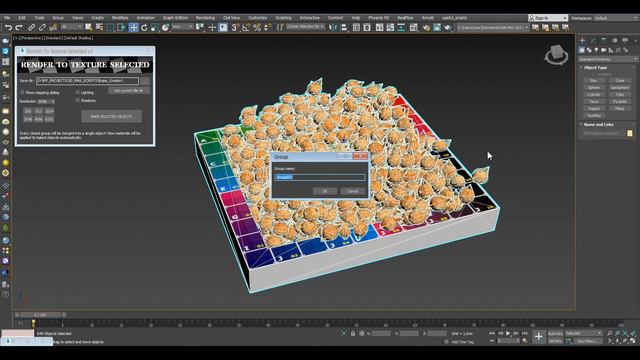Screen dimensions: 640x360
Task: Open the Standard Primitives category dropdown
Action: 607,59
